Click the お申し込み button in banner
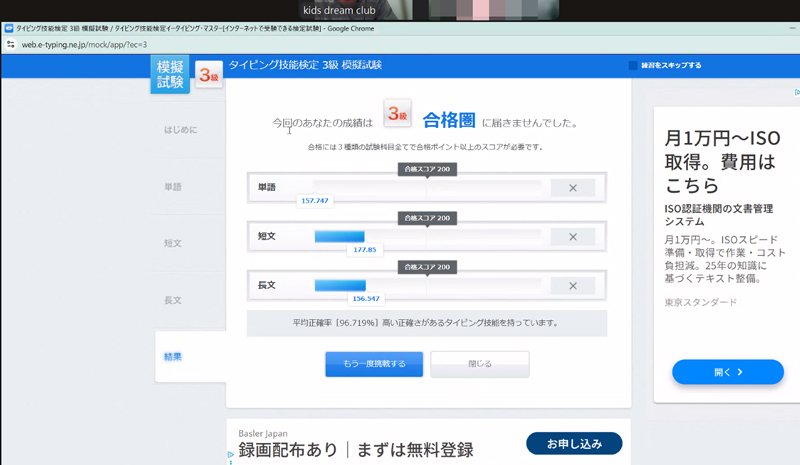This screenshot has width=800, height=465. click(x=574, y=444)
